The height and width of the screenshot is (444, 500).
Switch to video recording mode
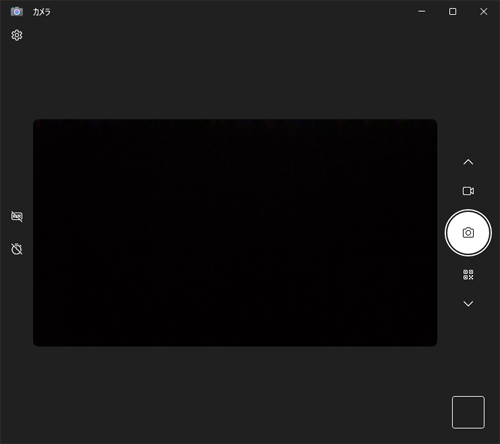click(468, 191)
